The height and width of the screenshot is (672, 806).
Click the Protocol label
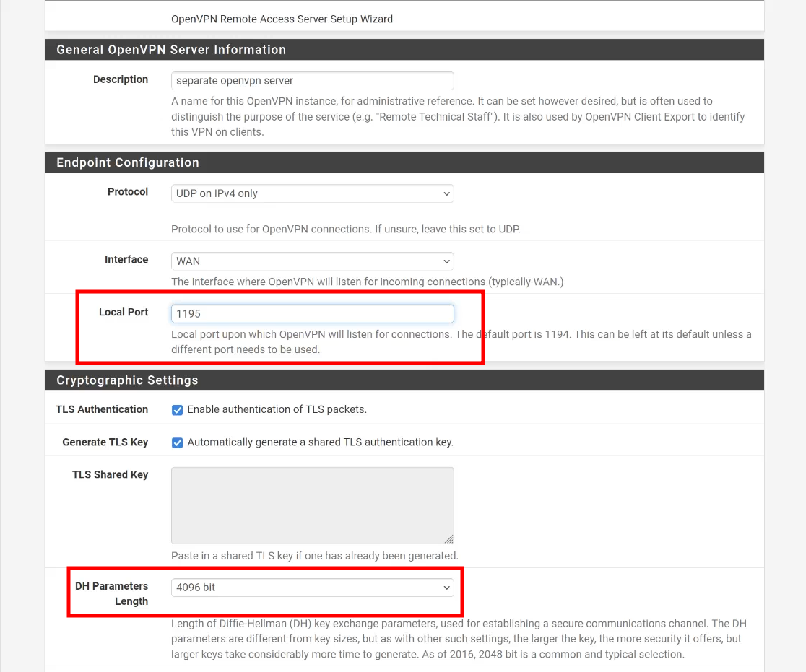click(128, 191)
